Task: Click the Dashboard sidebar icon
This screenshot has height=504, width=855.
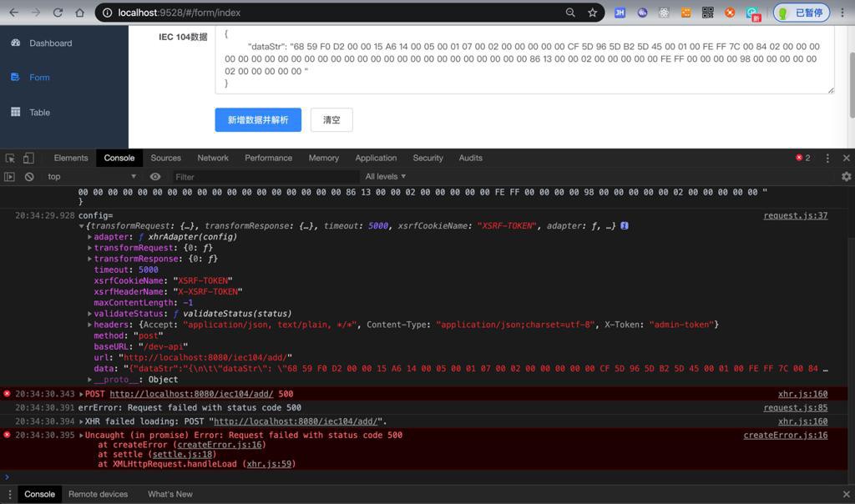Action: coord(15,43)
